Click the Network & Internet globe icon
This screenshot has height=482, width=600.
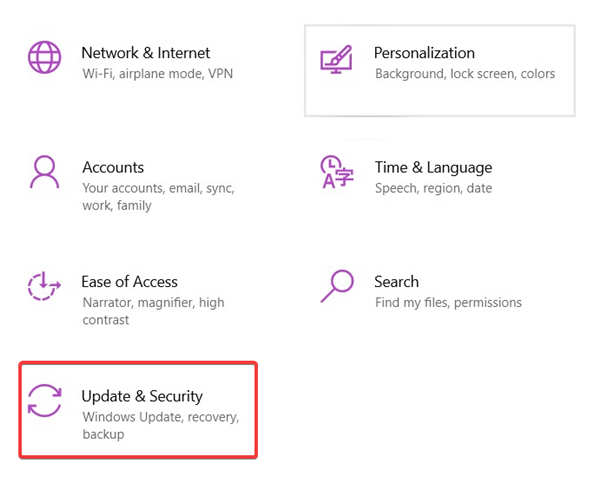click(45, 57)
